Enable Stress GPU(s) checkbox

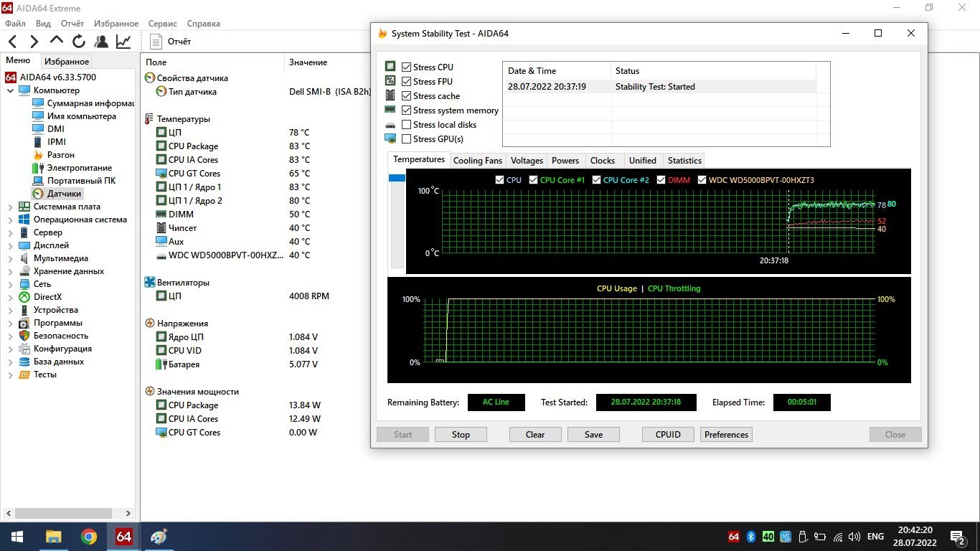(407, 138)
